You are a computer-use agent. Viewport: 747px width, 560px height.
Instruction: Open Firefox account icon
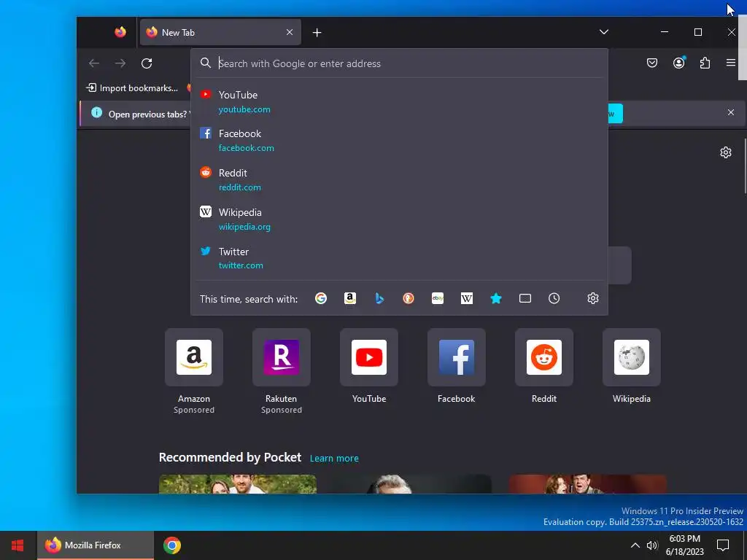click(679, 63)
